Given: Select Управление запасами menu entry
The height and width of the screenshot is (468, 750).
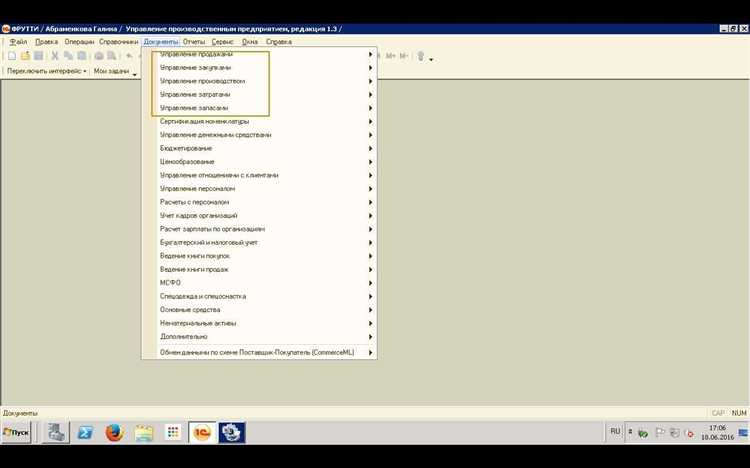Looking at the screenshot, I should tap(259, 108).
